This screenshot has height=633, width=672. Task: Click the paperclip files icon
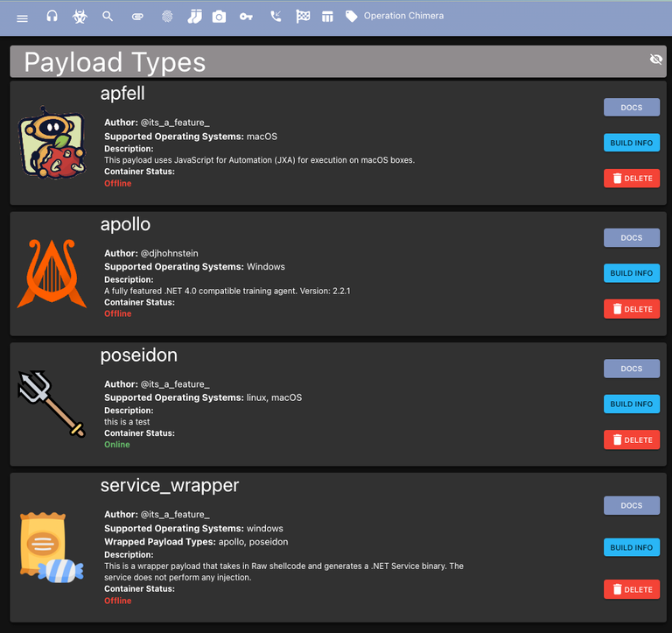137,17
